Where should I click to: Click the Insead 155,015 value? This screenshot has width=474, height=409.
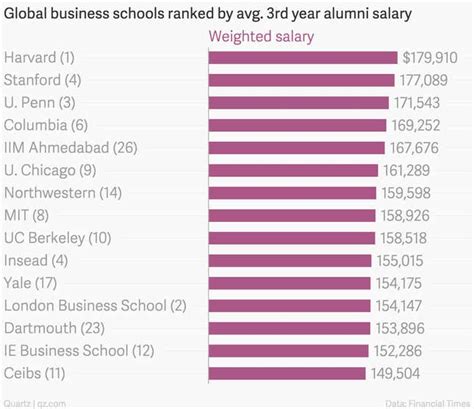click(x=400, y=261)
